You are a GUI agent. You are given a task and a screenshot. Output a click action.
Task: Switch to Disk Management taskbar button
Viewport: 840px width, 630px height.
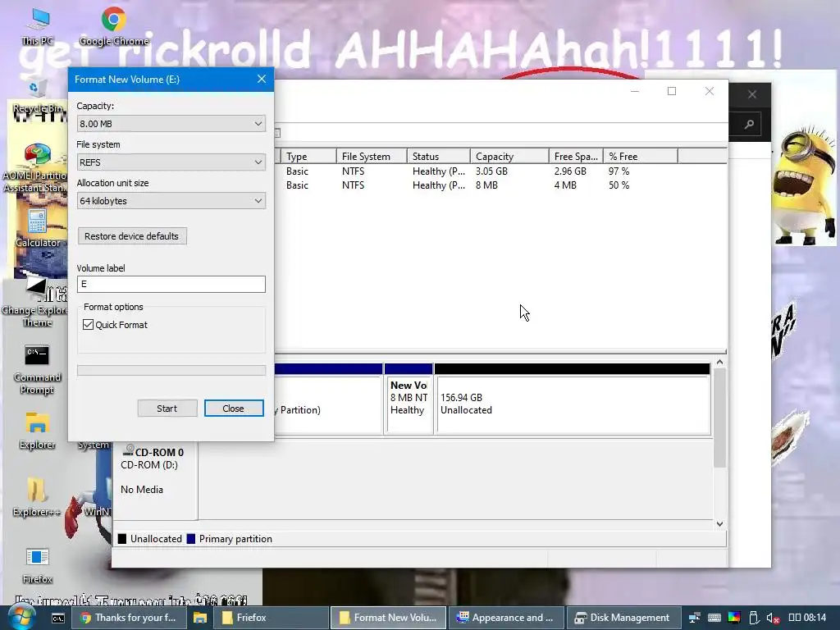[623, 618]
